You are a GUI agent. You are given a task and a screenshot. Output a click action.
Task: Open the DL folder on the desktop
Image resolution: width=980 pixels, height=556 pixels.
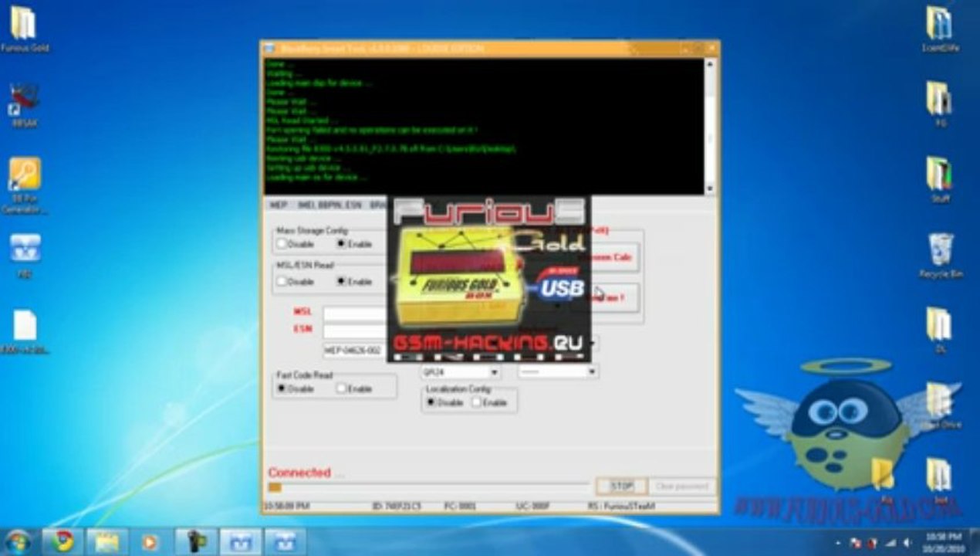939,330
